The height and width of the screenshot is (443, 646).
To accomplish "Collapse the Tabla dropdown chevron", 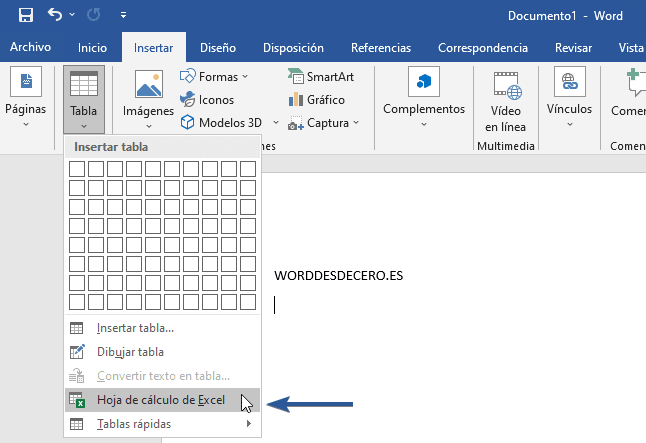I will 84,126.
